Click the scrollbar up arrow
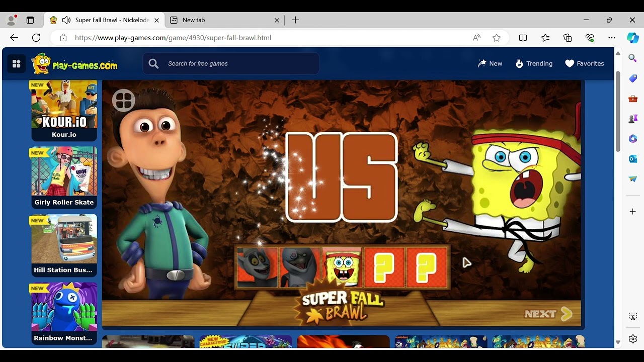The height and width of the screenshot is (362, 644). pos(618,53)
